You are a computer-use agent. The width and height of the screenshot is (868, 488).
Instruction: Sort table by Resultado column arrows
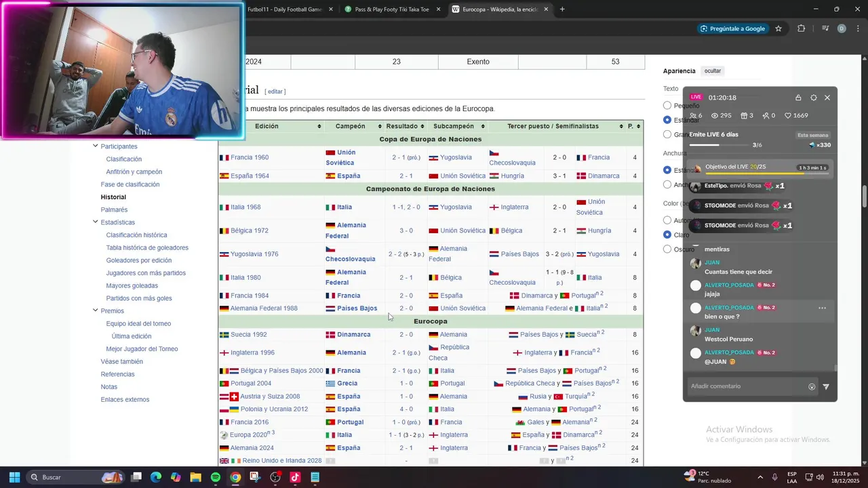pyautogui.click(x=423, y=127)
